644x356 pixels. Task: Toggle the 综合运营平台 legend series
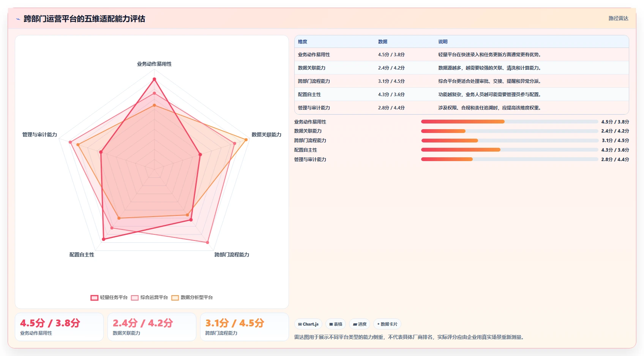pos(149,297)
